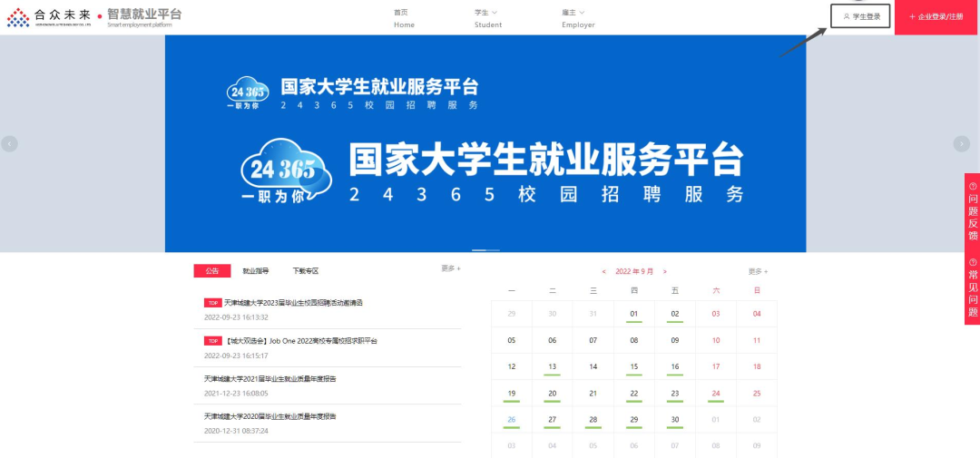The image size is (980, 458).
Task: Switch to the 下载专区 tab
Action: [x=305, y=271]
